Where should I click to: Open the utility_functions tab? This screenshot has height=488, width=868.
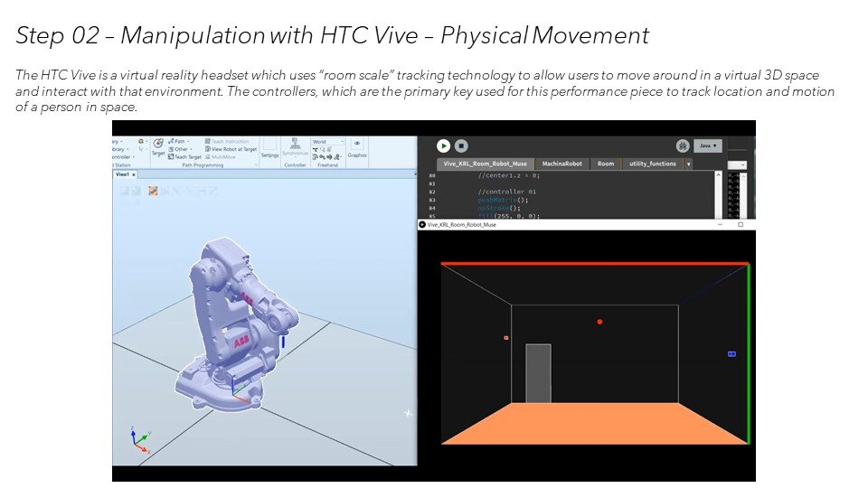(653, 164)
